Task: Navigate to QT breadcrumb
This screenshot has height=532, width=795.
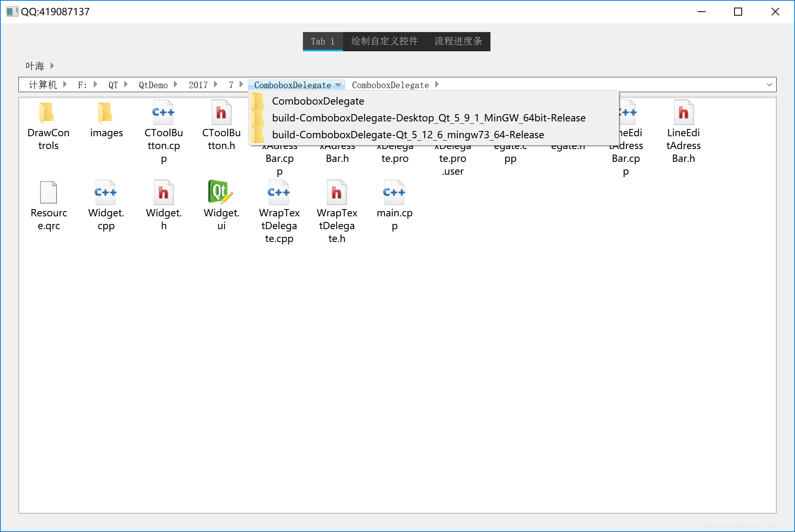Action: pyautogui.click(x=113, y=85)
